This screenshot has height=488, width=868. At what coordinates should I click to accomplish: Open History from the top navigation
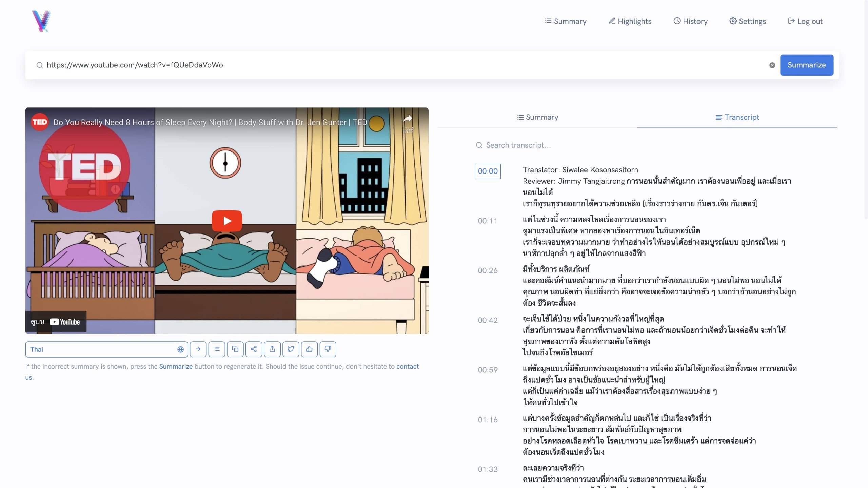point(690,21)
